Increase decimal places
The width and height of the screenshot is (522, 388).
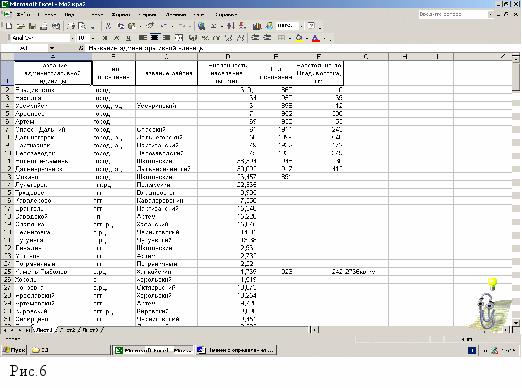[x=229, y=38]
